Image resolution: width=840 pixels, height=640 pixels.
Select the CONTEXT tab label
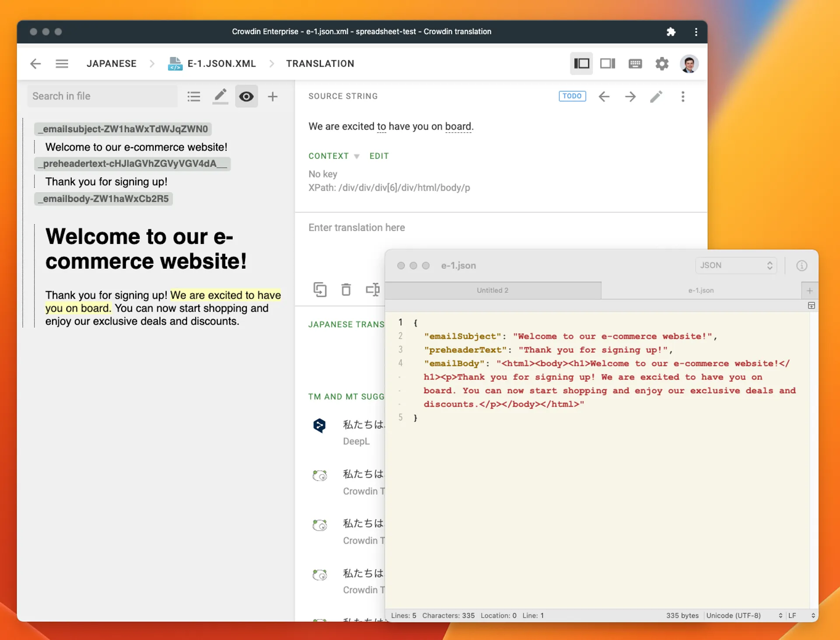click(x=328, y=156)
